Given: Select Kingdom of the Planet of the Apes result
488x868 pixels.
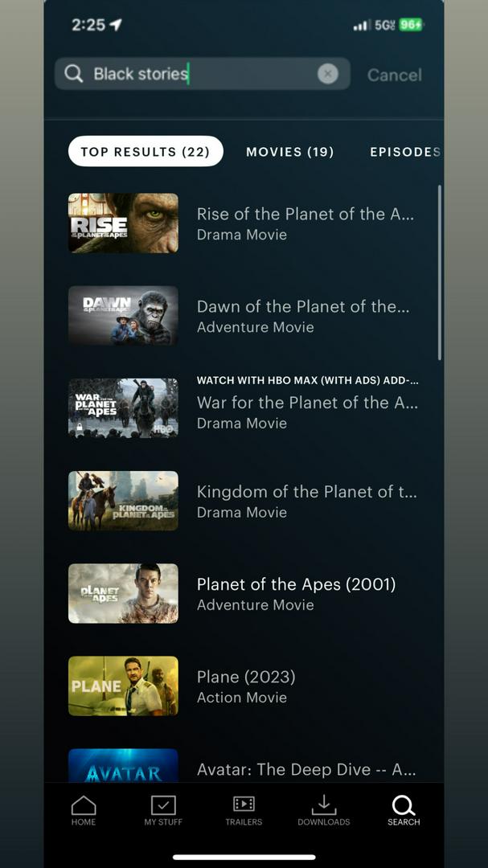Looking at the screenshot, I should [x=244, y=501].
